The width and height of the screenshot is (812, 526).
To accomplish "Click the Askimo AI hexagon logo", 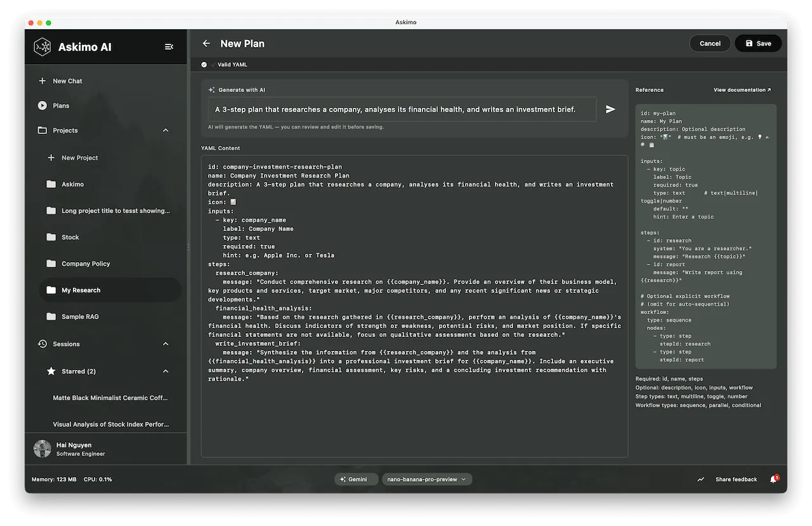I will 43,47.
